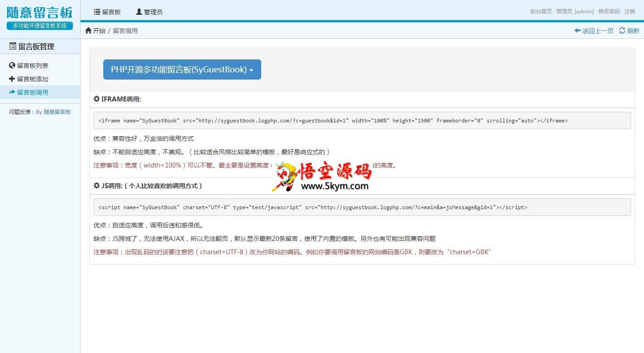The image size is (644, 353).
Task: Click the refresh icon beside 刷新
Action: point(622,30)
